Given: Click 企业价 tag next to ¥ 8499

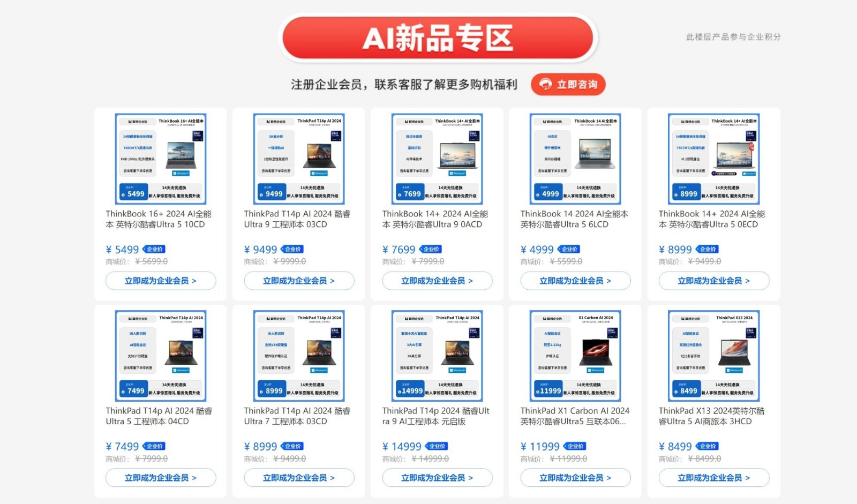Looking at the screenshot, I should coord(707,446).
